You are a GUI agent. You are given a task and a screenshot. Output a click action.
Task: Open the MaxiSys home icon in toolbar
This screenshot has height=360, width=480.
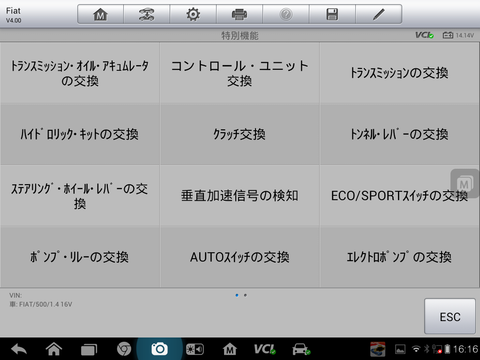[x=100, y=14]
